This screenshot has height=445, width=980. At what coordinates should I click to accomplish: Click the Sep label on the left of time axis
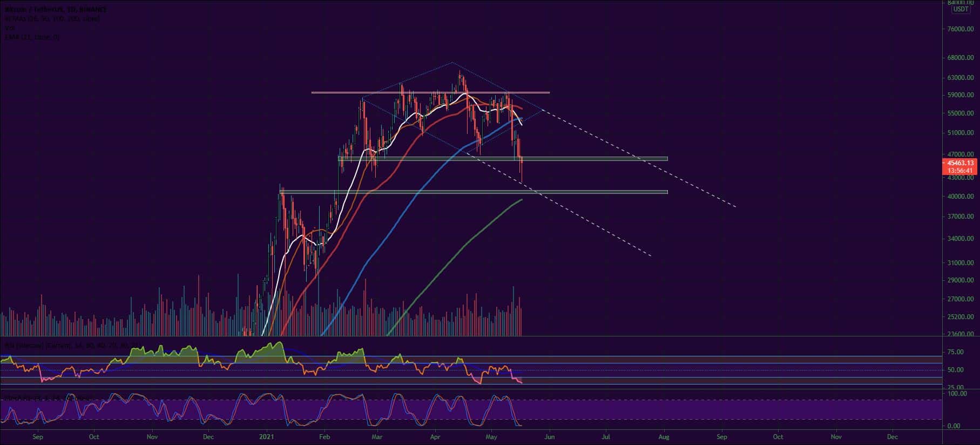point(37,437)
